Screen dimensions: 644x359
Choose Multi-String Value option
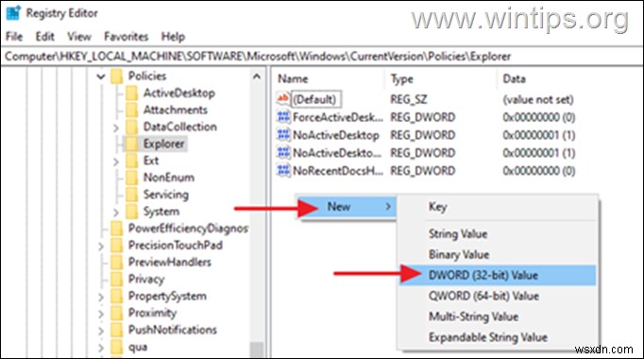click(498, 316)
